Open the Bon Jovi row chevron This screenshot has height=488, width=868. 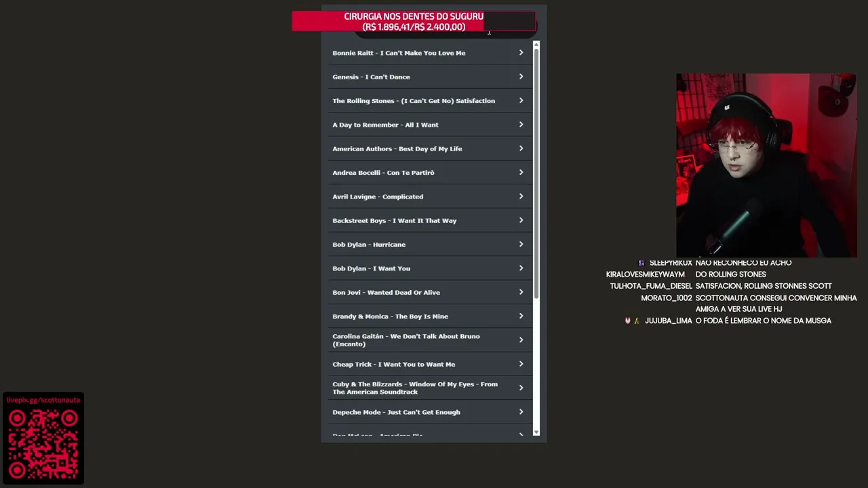click(x=521, y=292)
